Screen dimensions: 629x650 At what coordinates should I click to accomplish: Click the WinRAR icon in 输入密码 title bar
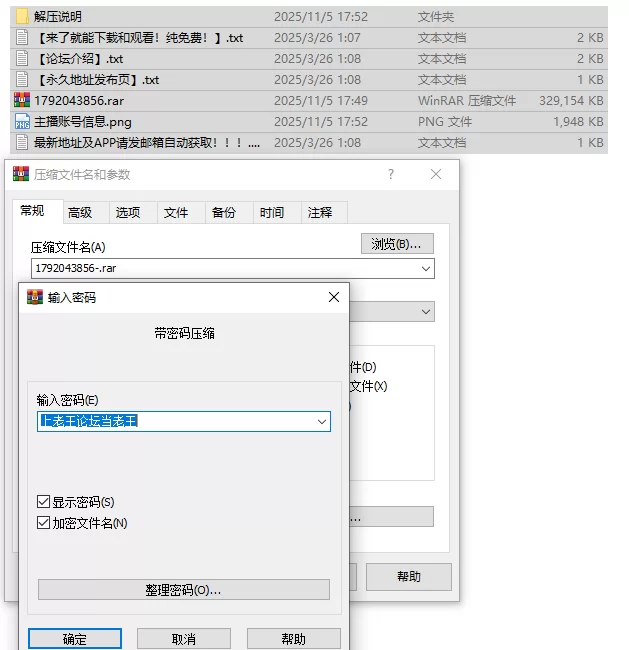coord(34,298)
